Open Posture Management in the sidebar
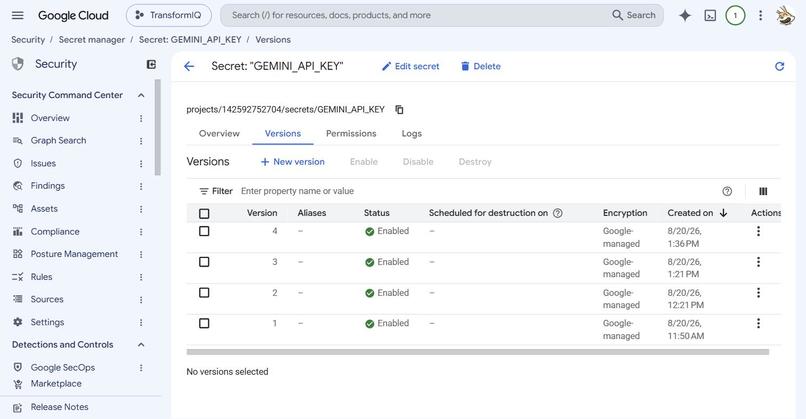This screenshot has width=806, height=419. coord(74,254)
